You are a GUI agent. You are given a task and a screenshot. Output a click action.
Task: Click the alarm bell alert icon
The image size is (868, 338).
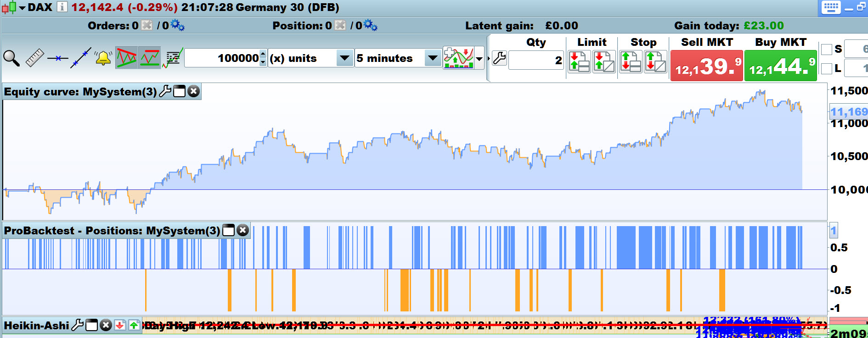[x=103, y=58]
